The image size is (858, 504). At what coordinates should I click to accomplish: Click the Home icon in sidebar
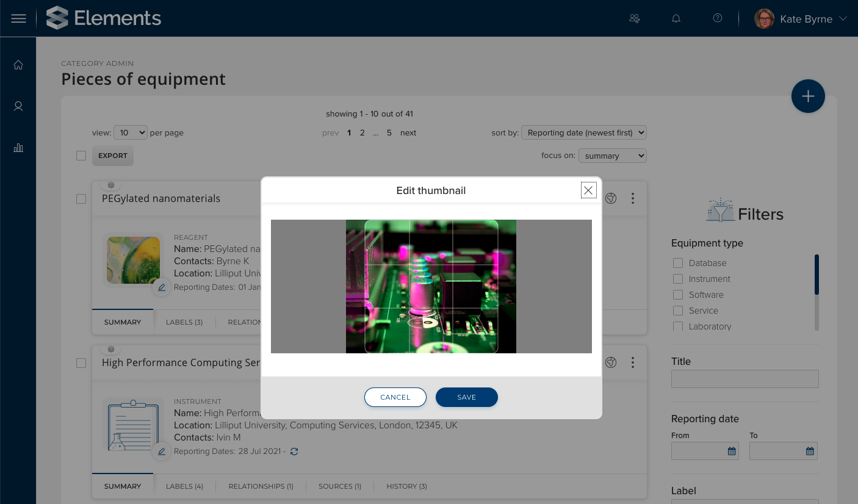(x=18, y=65)
